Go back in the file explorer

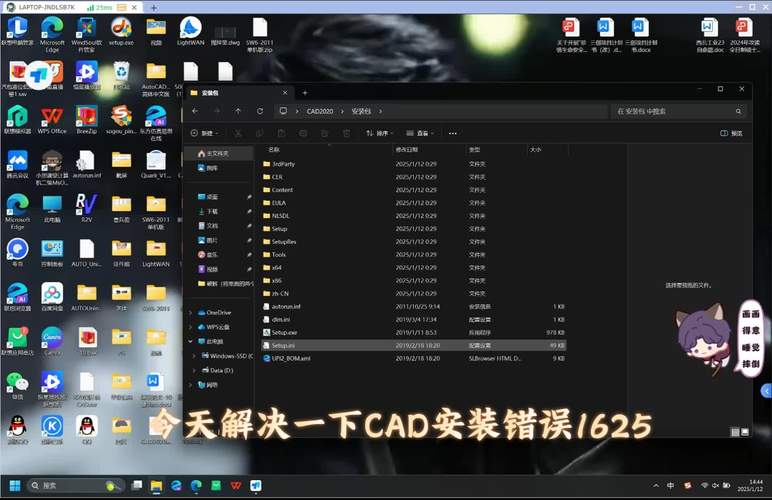(x=195, y=111)
